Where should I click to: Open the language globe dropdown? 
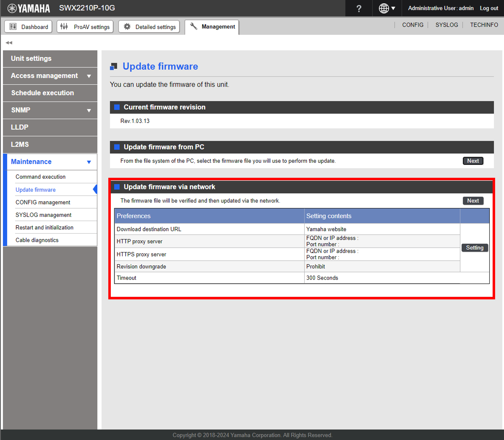point(387,8)
